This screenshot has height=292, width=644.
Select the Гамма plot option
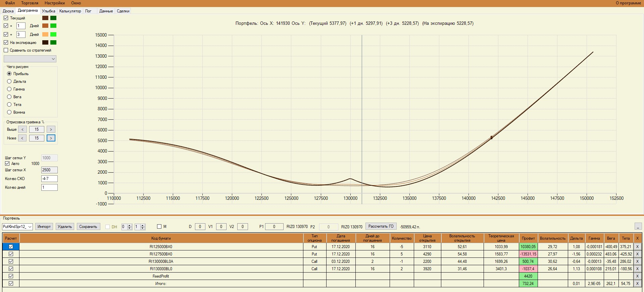9,89
